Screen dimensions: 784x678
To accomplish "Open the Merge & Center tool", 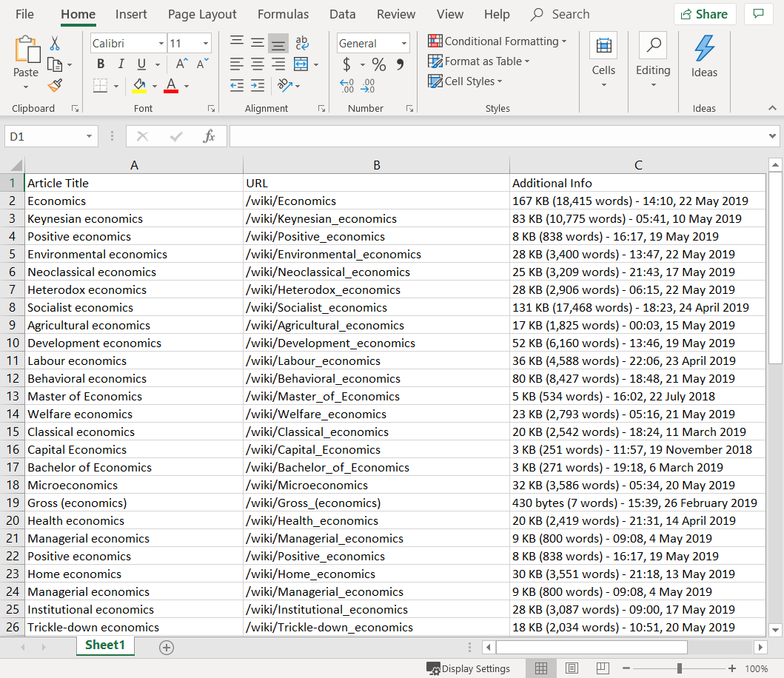I will [301, 64].
